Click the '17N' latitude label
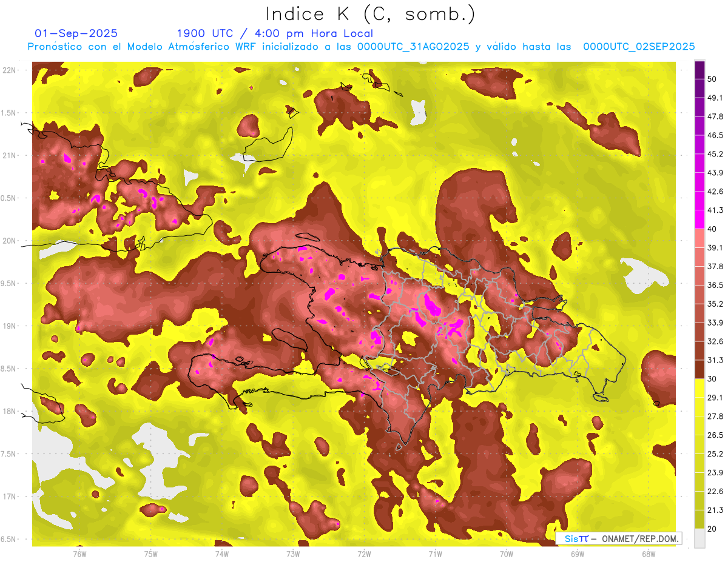This screenshot has height=562, width=728. (x=8, y=497)
